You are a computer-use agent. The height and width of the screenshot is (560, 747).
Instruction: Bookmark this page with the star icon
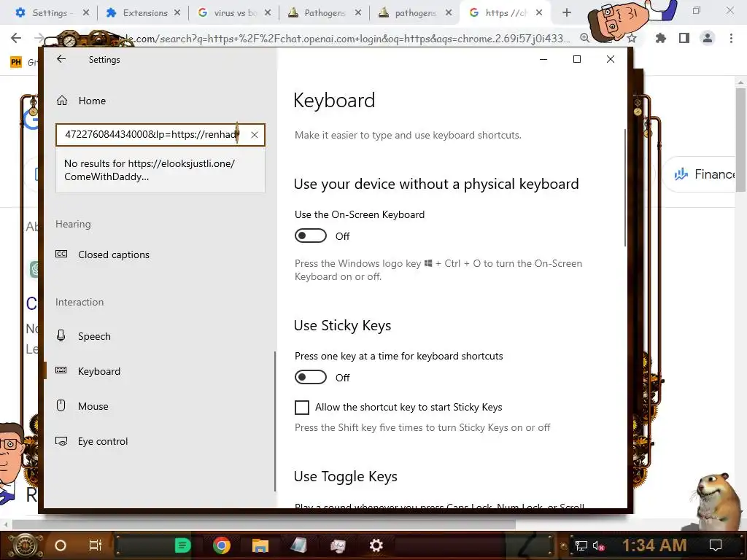(x=632, y=39)
